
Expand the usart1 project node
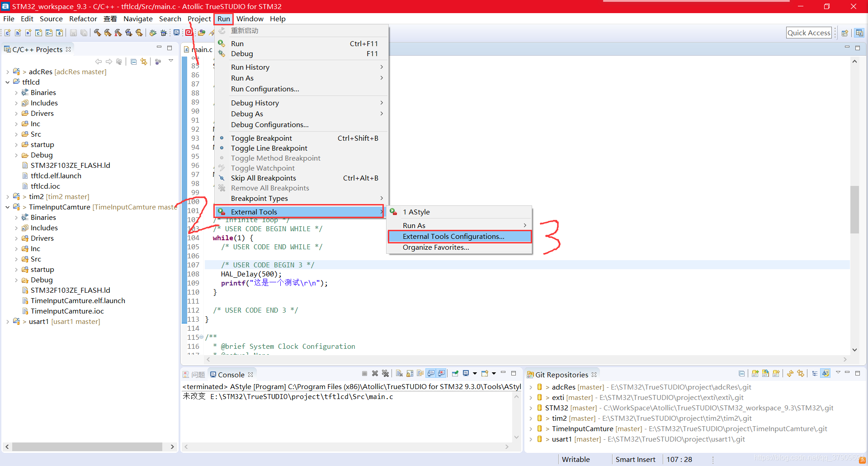point(8,321)
